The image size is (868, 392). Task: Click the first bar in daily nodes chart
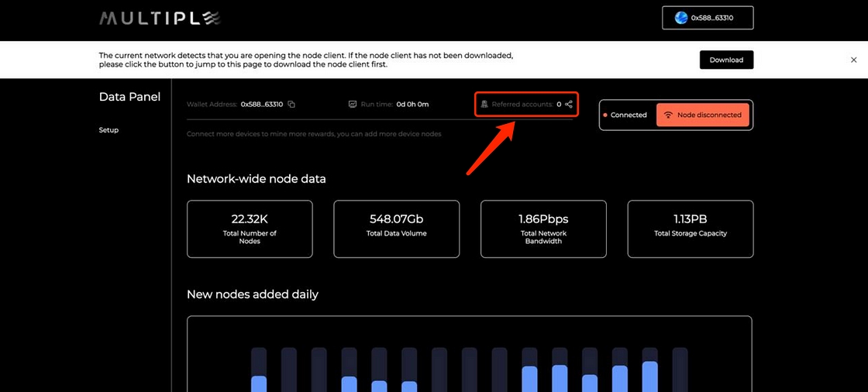(x=259, y=372)
